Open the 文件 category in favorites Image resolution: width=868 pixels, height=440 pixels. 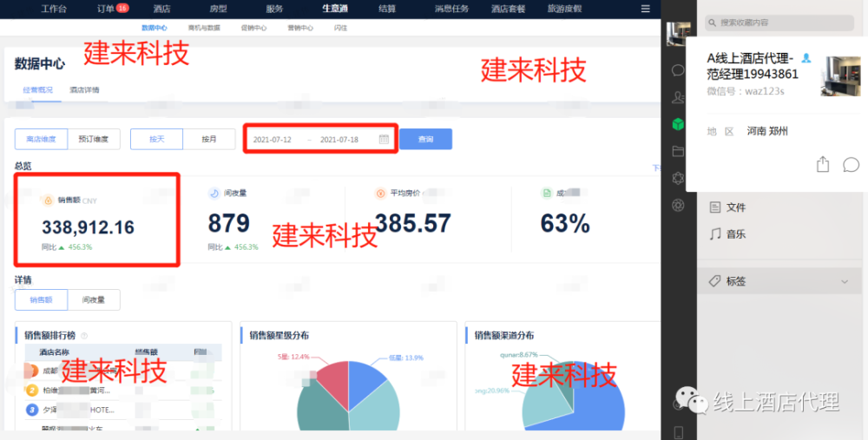click(x=728, y=207)
